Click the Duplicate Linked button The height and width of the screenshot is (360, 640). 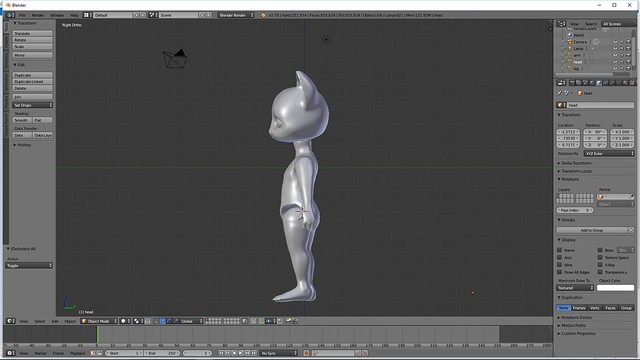coord(33,82)
